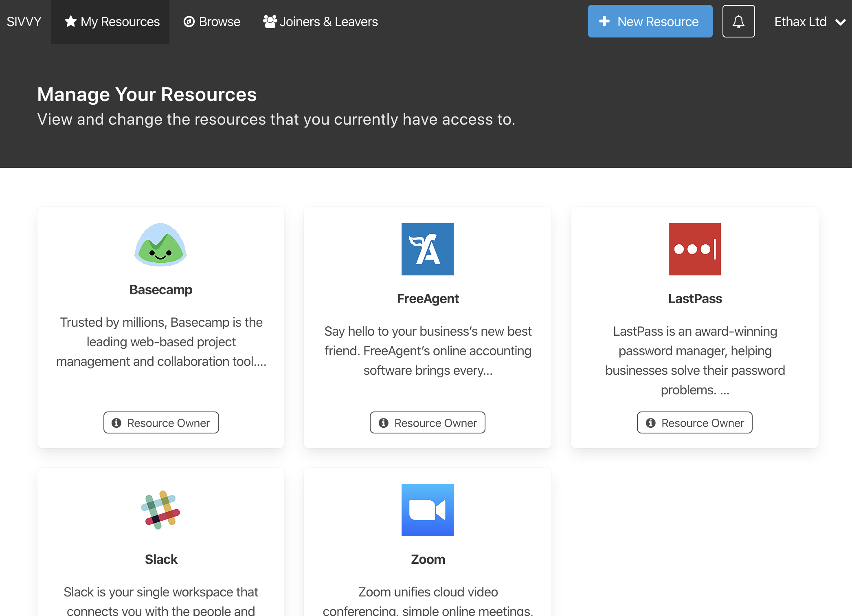Click the FreeAgent logo

pyautogui.click(x=428, y=249)
